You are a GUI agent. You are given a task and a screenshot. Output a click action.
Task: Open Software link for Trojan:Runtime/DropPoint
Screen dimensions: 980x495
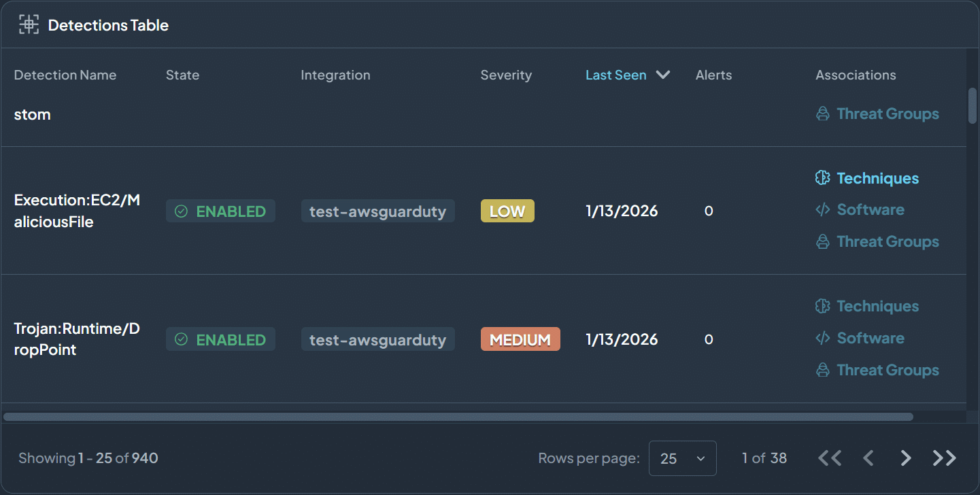pyautogui.click(x=871, y=338)
